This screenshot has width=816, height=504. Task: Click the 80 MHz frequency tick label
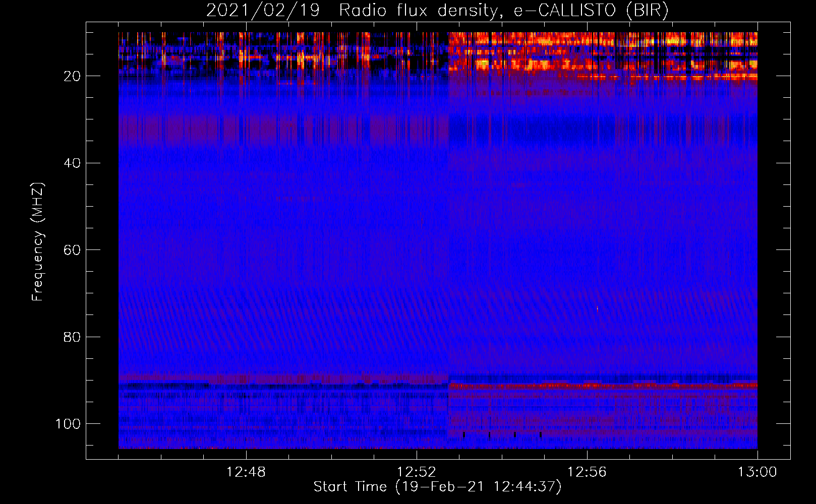72,337
